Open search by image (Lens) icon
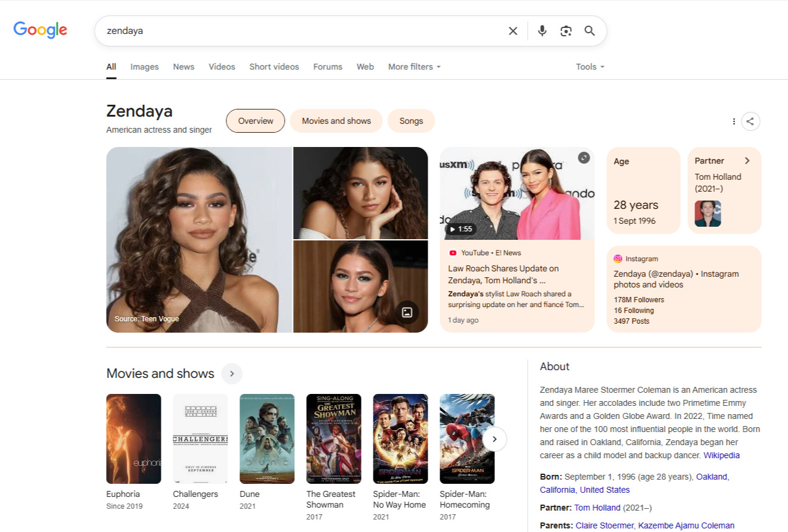 (566, 31)
